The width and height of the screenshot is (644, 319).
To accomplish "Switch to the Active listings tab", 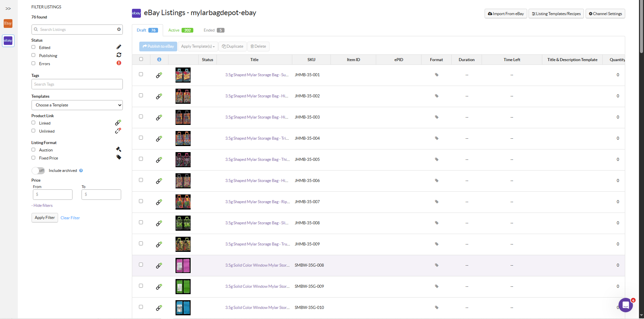I will pyautogui.click(x=181, y=30).
